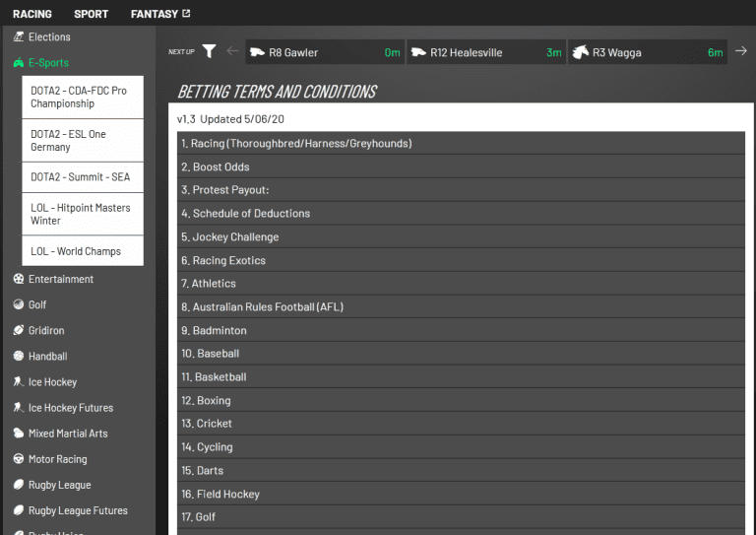The image size is (756, 535).
Task: Switch to the Sport tab
Action: pyautogui.click(x=92, y=14)
